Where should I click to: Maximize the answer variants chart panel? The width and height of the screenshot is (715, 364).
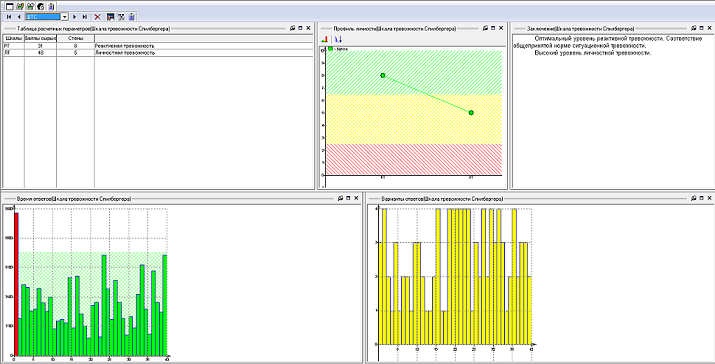701,198
